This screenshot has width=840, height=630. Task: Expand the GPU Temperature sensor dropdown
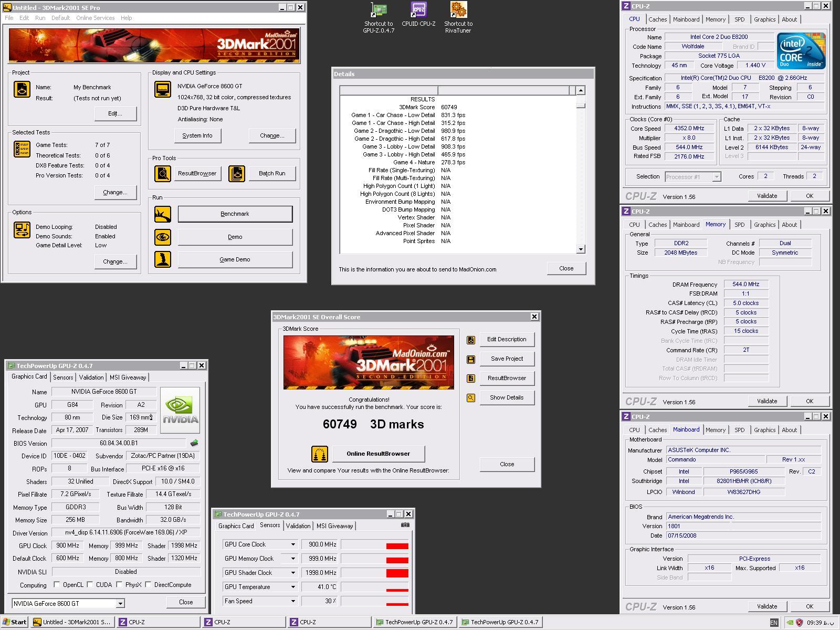coord(293,587)
